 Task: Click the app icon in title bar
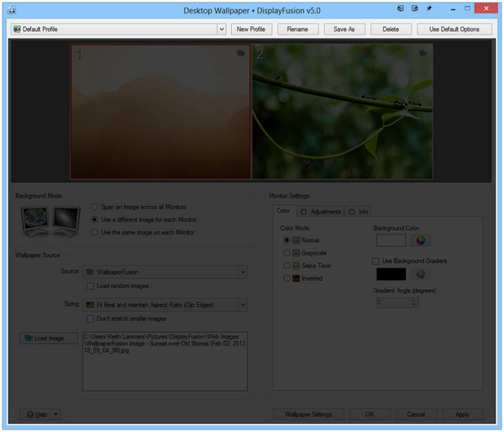tap(9, 10)
